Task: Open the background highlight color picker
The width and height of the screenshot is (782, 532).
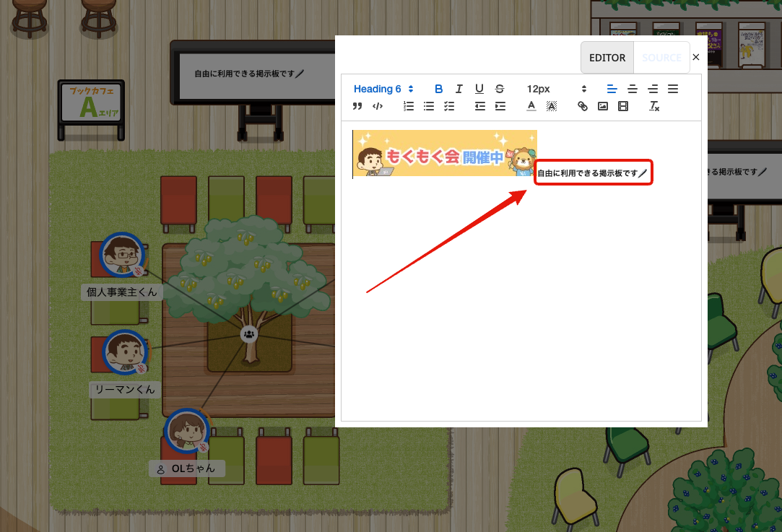Action: click(552, 106)
